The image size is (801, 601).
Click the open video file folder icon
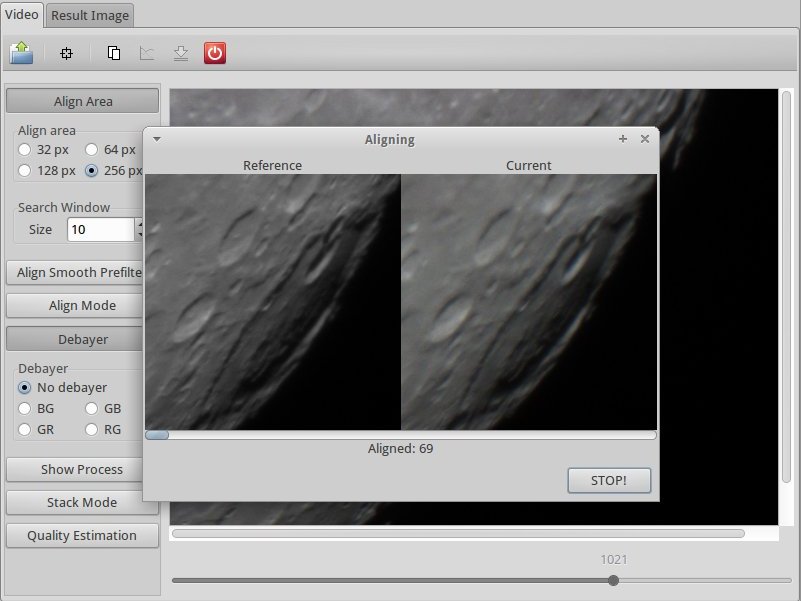click(21, 53)
